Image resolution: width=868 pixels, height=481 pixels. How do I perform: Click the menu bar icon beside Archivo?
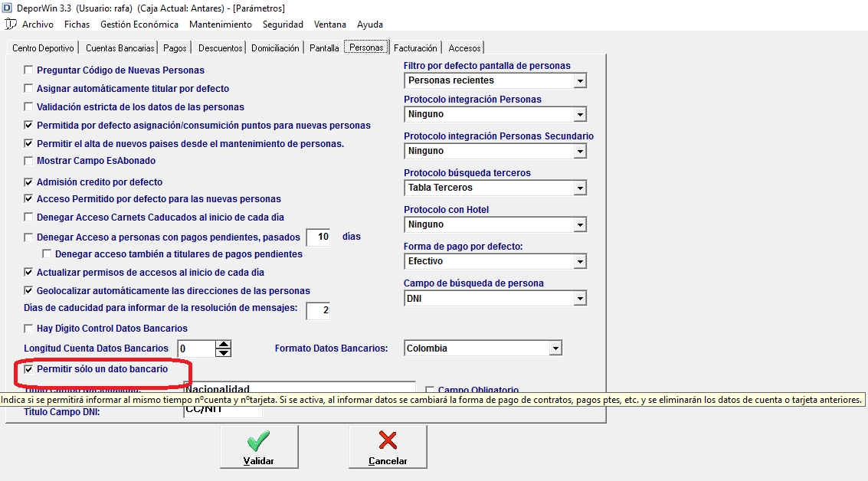(x=10, y=25)
